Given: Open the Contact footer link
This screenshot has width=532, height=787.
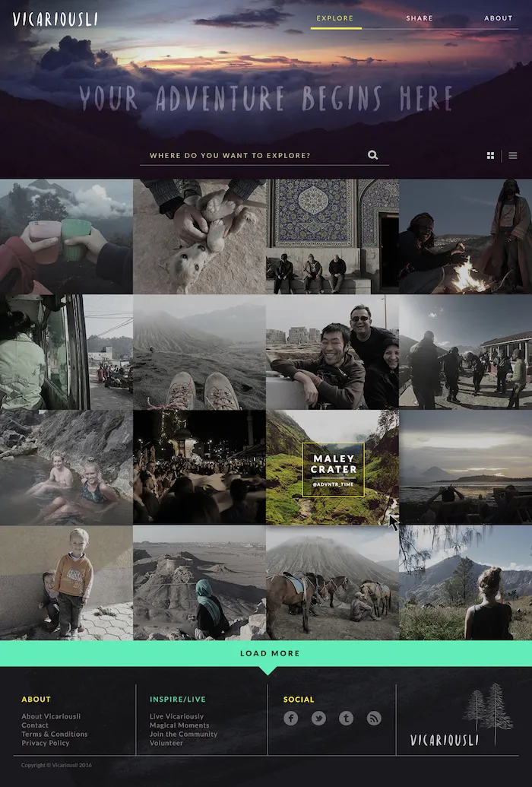Looking at the screenshot, I should point(35,725).
